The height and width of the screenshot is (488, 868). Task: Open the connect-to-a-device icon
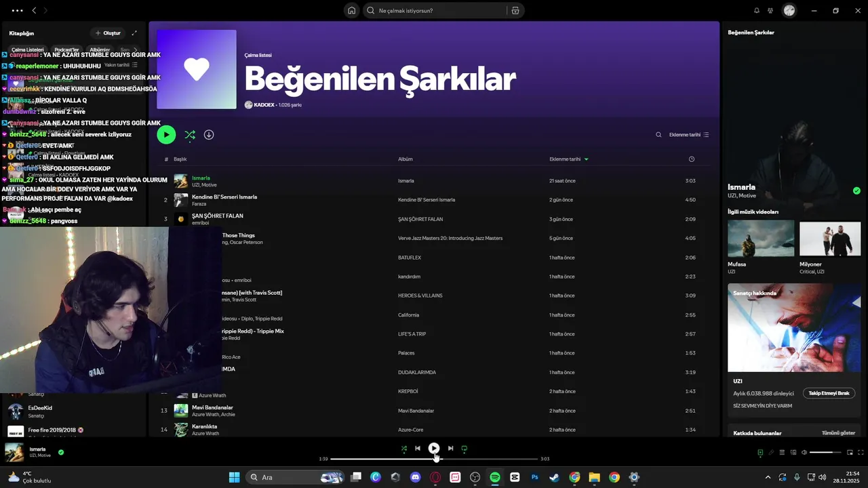pyautogui.click(x=793, y=453)
